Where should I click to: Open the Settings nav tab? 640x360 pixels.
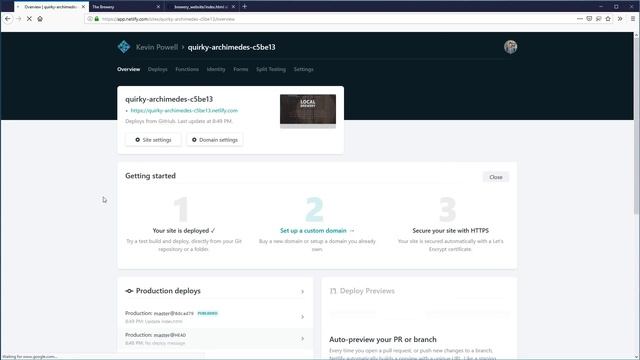tap(304, 69)
